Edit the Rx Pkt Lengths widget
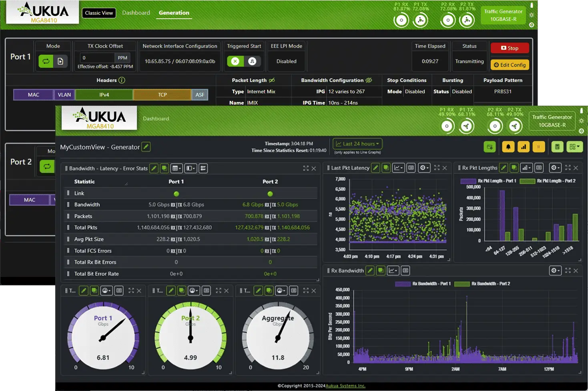Image resolution: width=588 pixels, height=391 pixels. tap(504, 168)
